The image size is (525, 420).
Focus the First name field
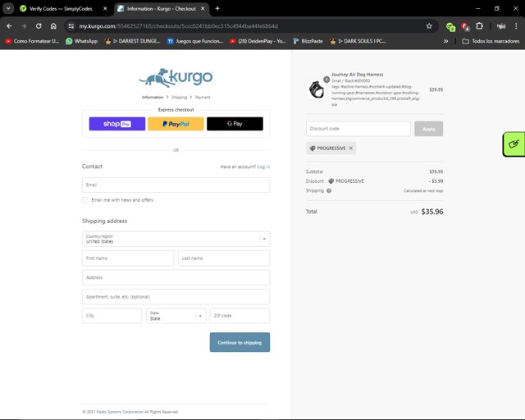click(x=128, y=258)
